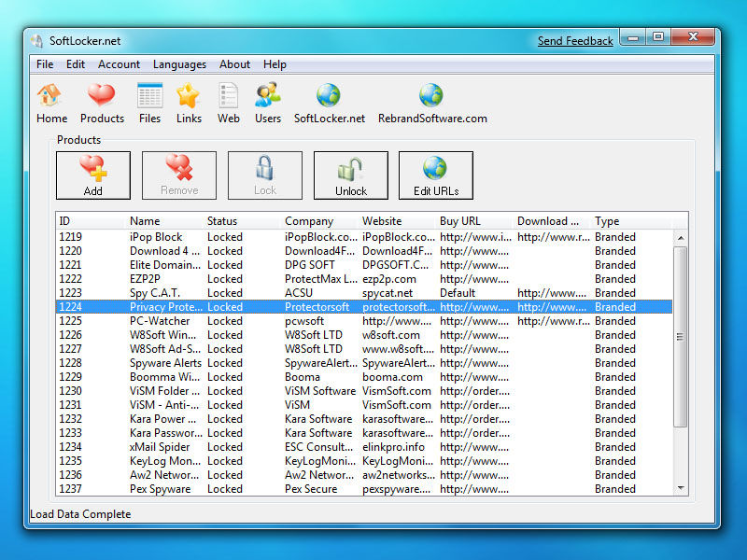The width and height of the screenshot is (747, 560).
Task: Click the elinkpro.info website cell
Action: (393, 447)
